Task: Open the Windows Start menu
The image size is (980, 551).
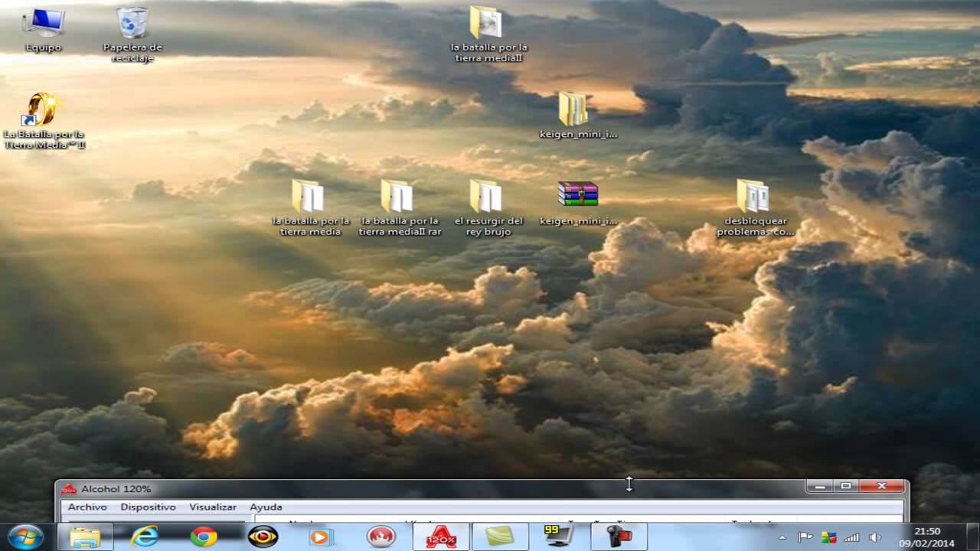Action: coord(25,536)
